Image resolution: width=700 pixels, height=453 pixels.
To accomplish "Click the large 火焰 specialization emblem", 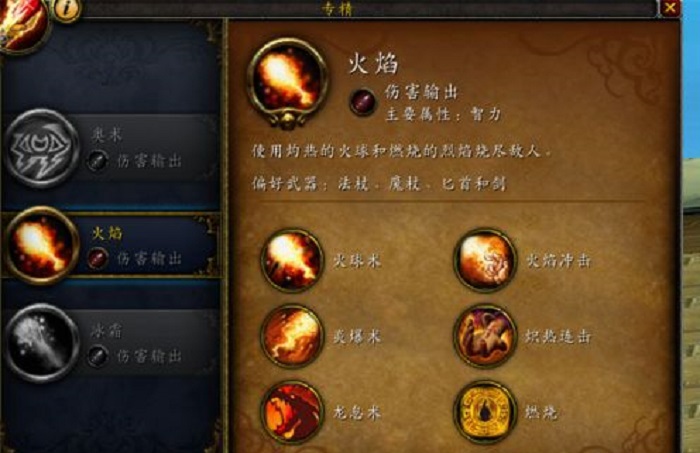I will pyautogui.click(x=288, y=82).
